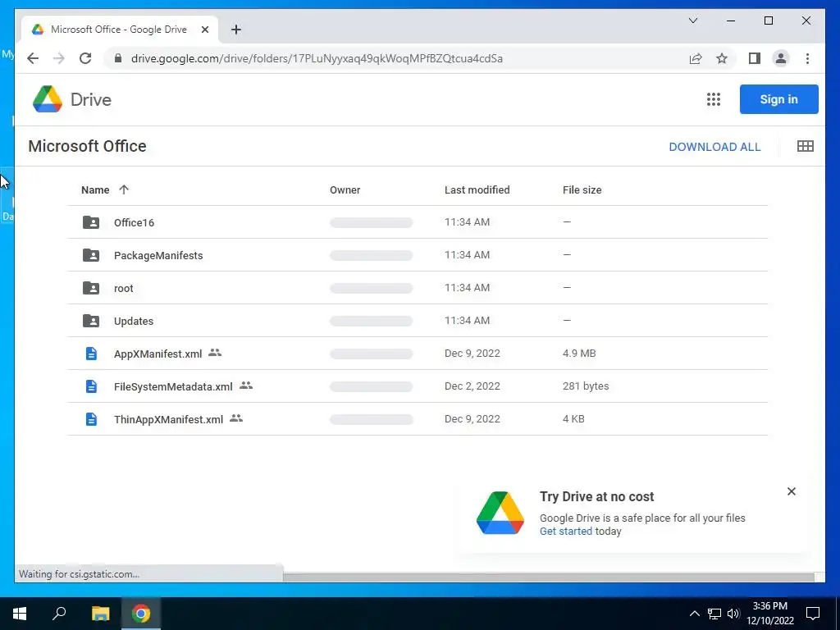Reload the Google Drive page
This screenshot has width=840, height=630.
pyautogui.click(x=85, y=58)
